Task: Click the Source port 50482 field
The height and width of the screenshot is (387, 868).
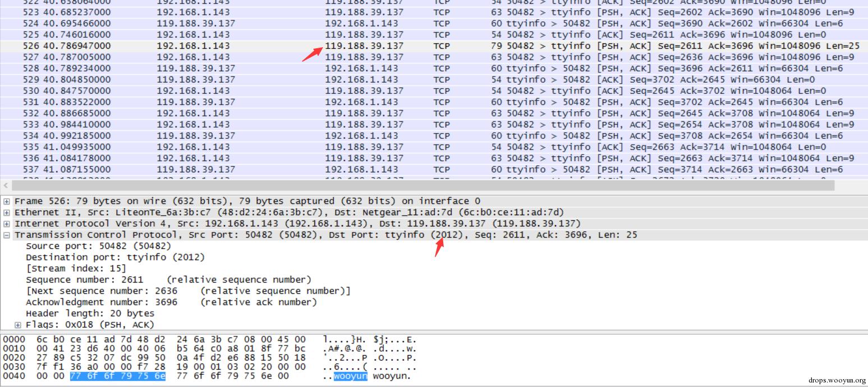Action: pos(98,246)
